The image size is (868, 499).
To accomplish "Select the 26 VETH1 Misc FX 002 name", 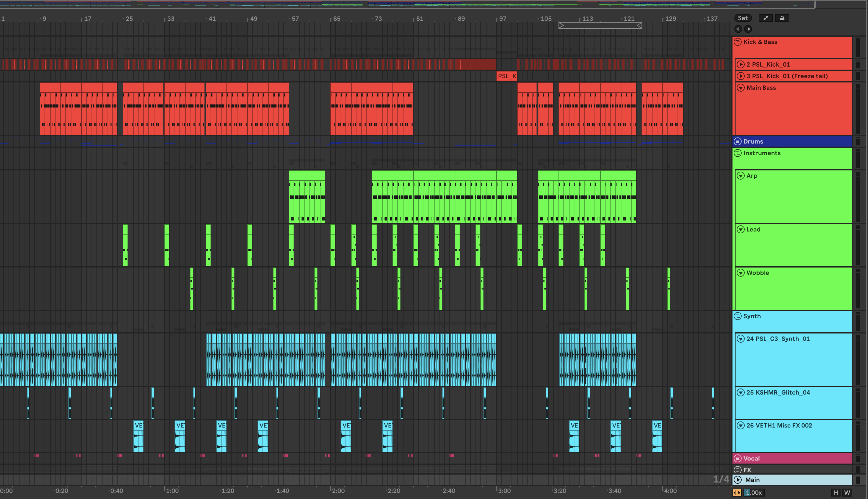I will (779, 425).
